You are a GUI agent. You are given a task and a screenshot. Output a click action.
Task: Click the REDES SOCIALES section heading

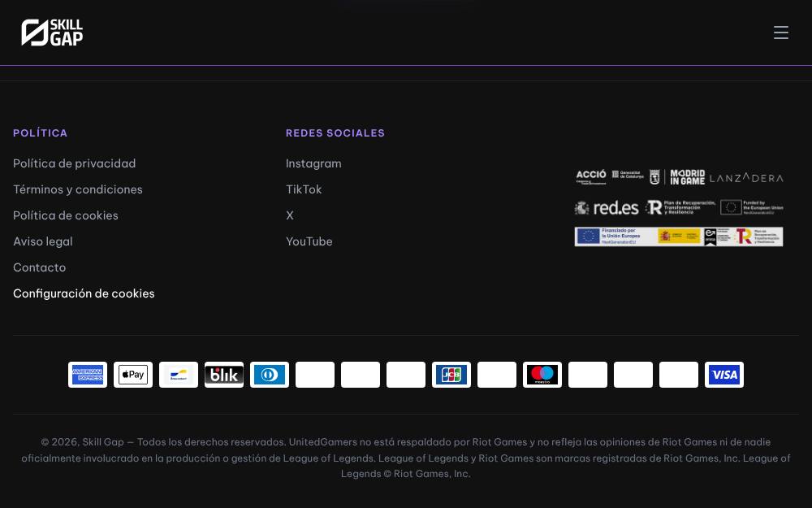335,132
